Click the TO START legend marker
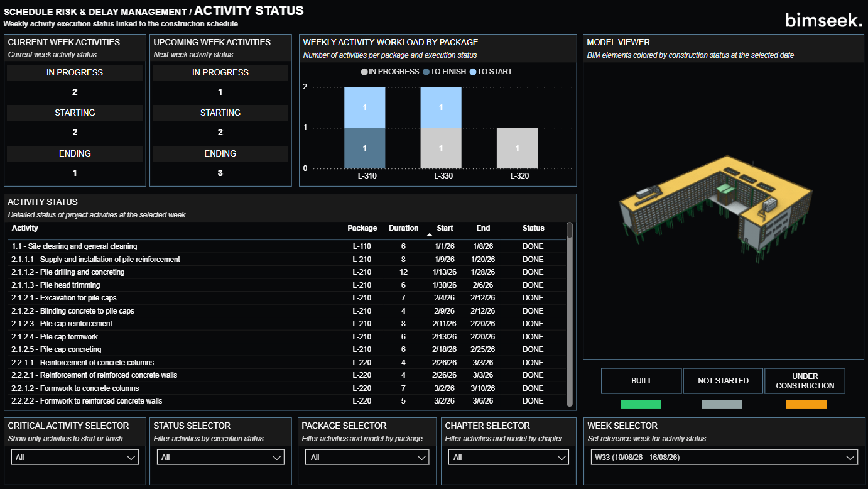The image size is (868, 489). point(473,72)
